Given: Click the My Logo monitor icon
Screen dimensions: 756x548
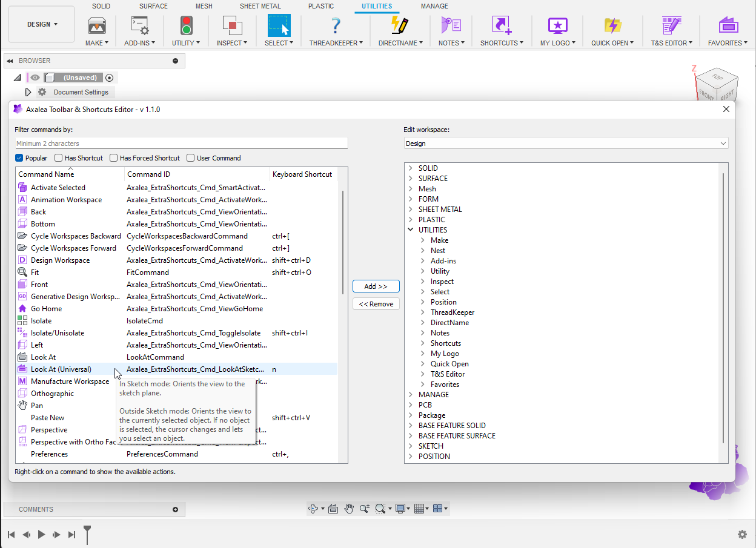Looking at the screenshot, I should [x=557, y=26].
